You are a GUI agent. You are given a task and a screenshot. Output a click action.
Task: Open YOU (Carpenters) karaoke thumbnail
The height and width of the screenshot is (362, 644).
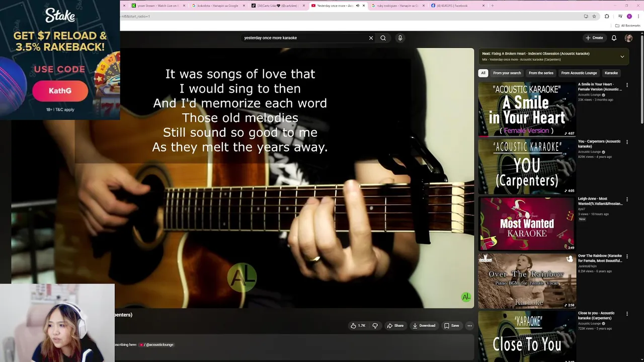pos(527,166)
